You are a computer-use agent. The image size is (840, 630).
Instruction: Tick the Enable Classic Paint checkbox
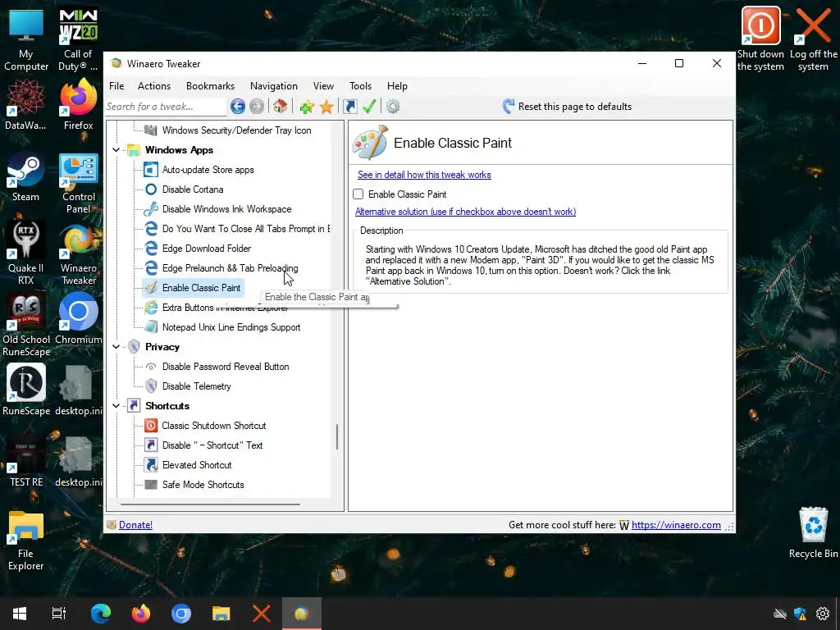358,194
